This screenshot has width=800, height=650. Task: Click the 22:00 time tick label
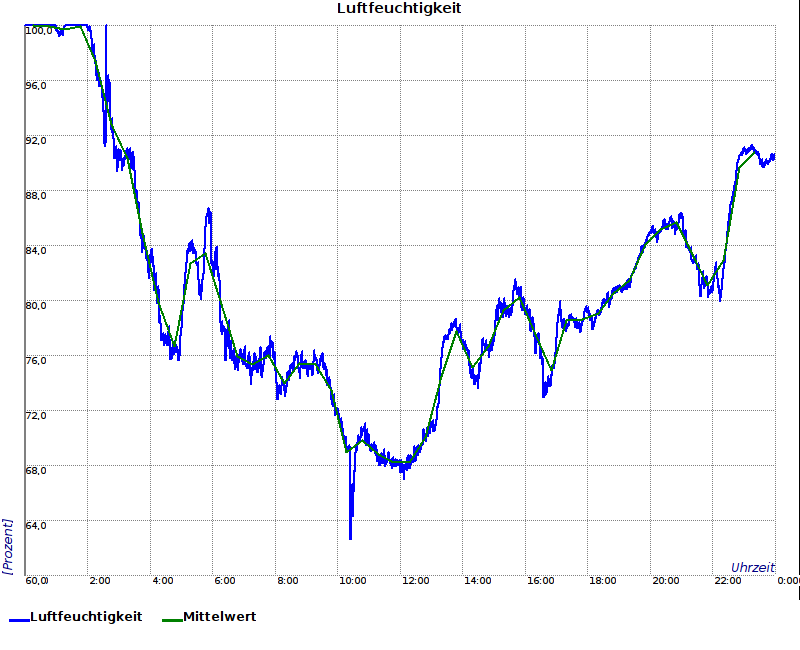point(728,581)
